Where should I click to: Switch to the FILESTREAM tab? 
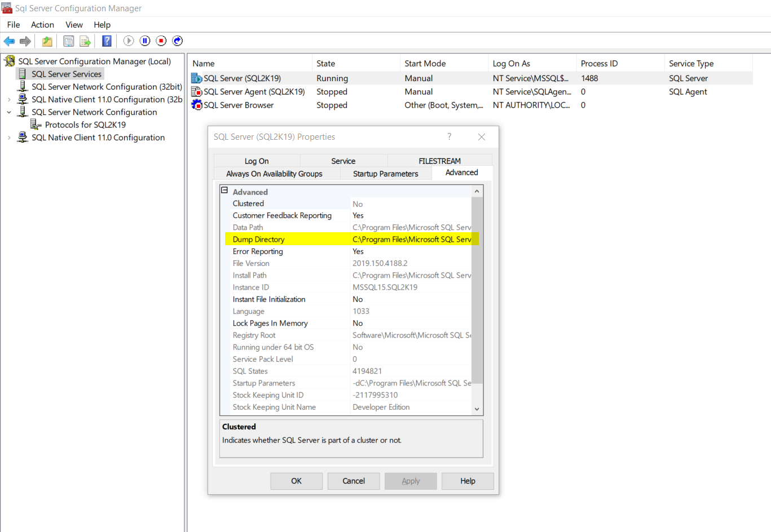tap(440, 161)
